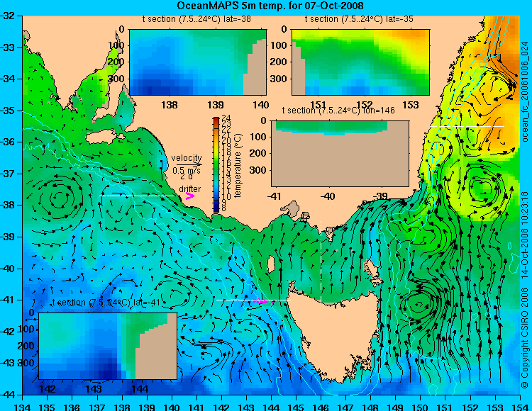Click depth label 300 of lat=-38 inset

tap(116, 79)
